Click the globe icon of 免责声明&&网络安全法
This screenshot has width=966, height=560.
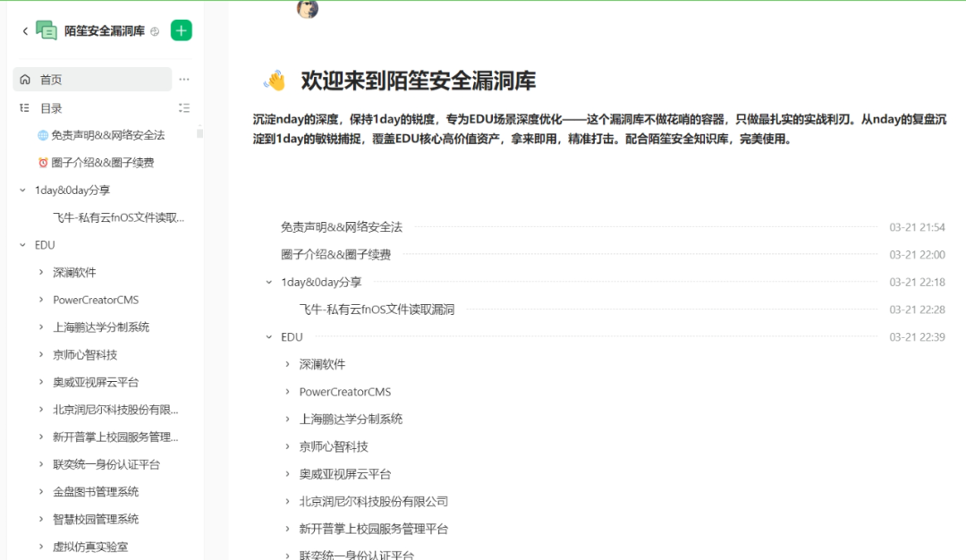tap(43, 135)
